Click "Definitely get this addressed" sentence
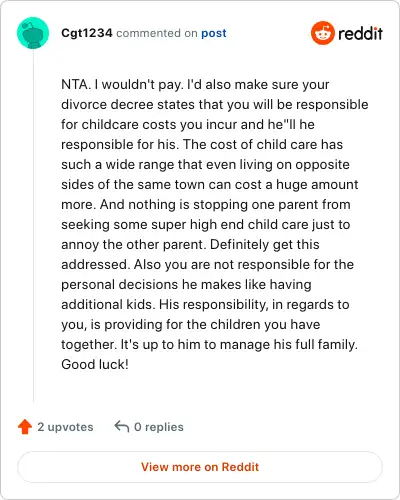 (x=190, y=254)
